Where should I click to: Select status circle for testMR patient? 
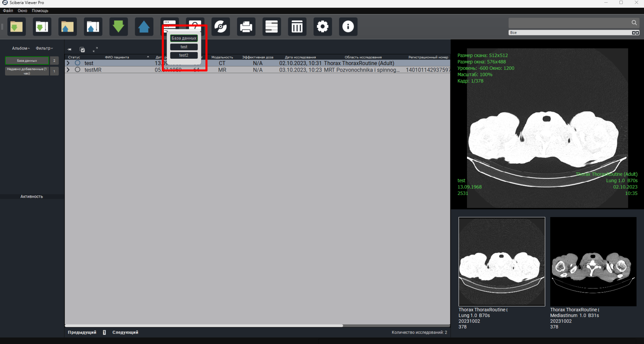tap(78, 70)
